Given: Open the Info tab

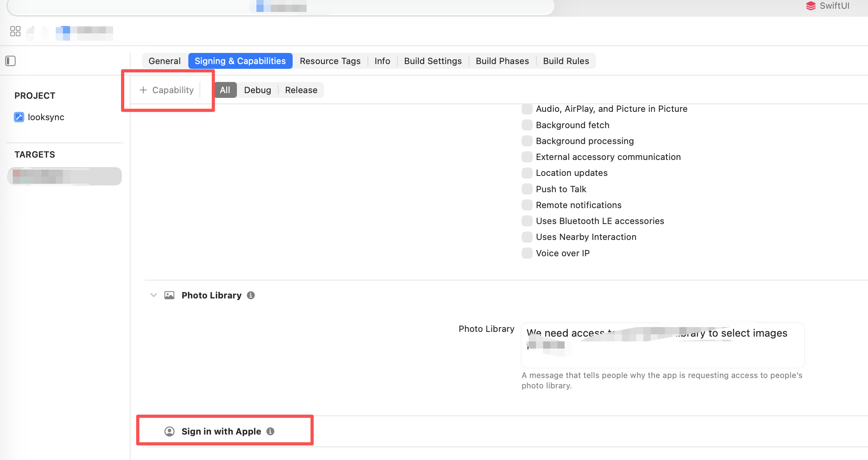Looking at the screenshot, I should pos(382,61).
